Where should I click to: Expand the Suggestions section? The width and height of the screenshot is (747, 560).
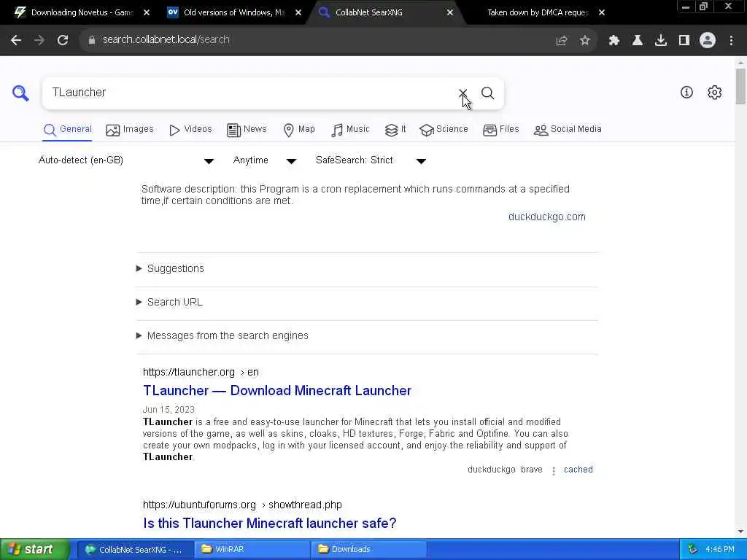171,268
